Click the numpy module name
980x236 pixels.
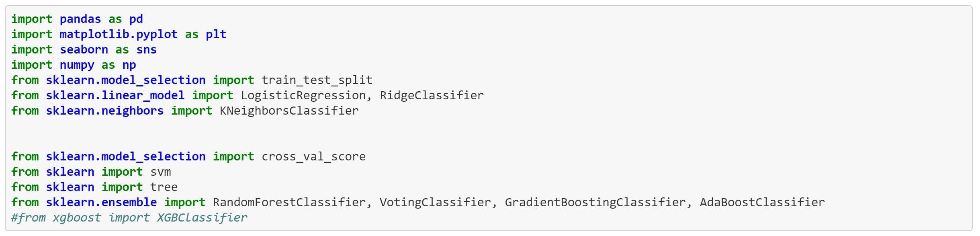pos(77,65)
